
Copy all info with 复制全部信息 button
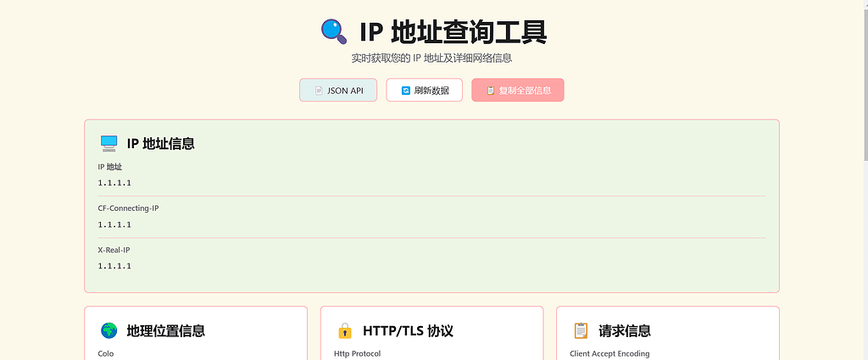(518, 90)
